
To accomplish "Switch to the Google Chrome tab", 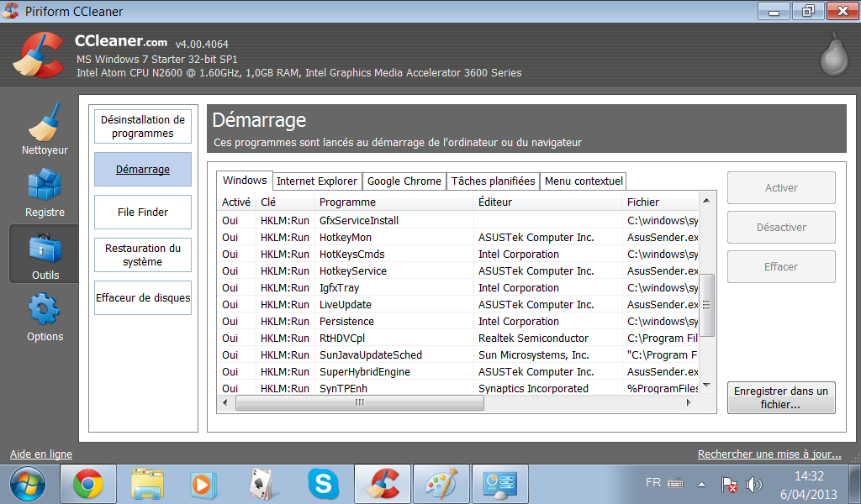I will tap(404, 181).
